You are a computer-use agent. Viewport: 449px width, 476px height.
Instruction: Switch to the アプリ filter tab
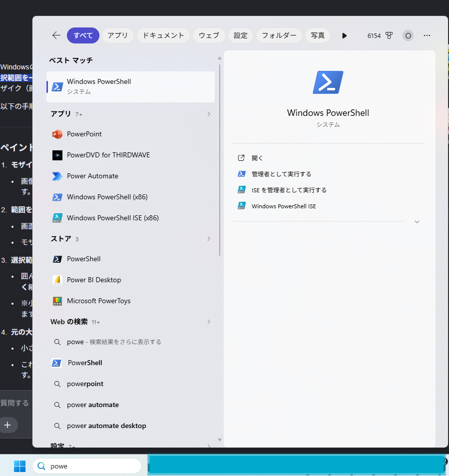point(118,35)
